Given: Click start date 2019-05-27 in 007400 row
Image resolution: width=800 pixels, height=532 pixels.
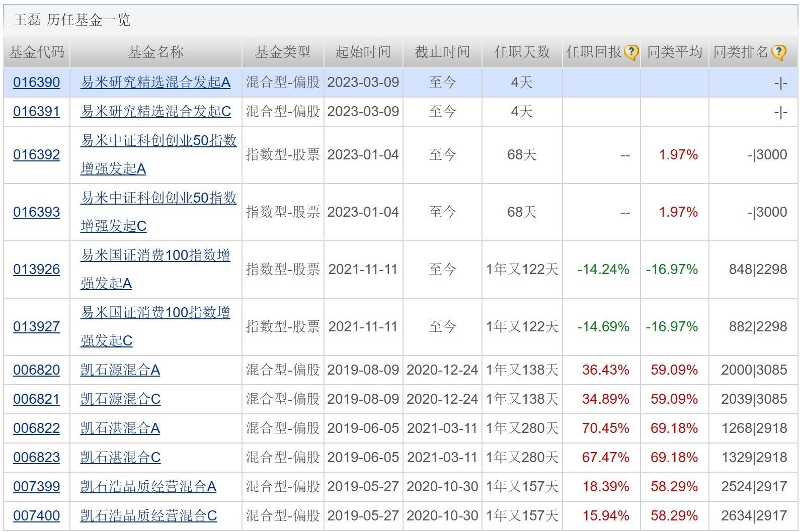Looking at the screenshot, I should [363, 516].
